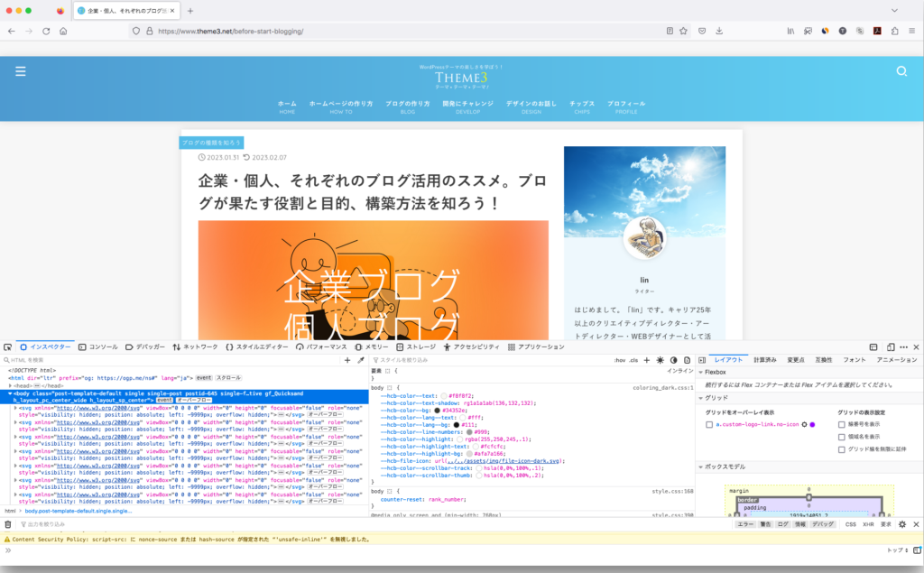This screenshot has height=573, width=924.
Task: Toggle the :hov pseudo-class panel
Action: pos(620,360)
